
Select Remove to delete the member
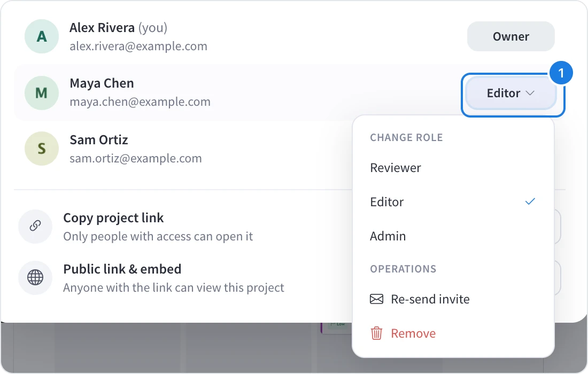[453, 333]
